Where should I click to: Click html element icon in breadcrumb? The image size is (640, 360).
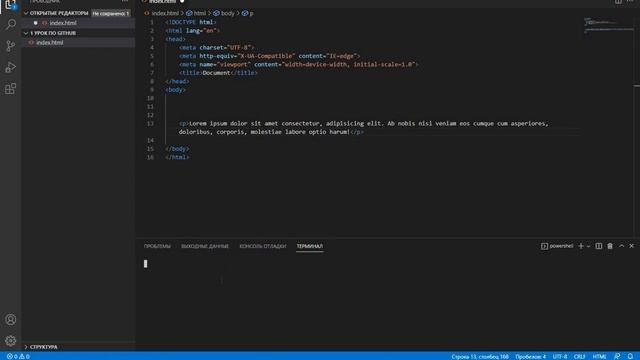coord(189,13)
